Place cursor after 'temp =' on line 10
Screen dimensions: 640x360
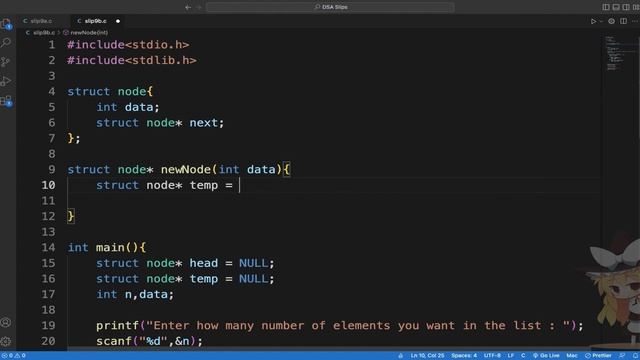[239, 185]
